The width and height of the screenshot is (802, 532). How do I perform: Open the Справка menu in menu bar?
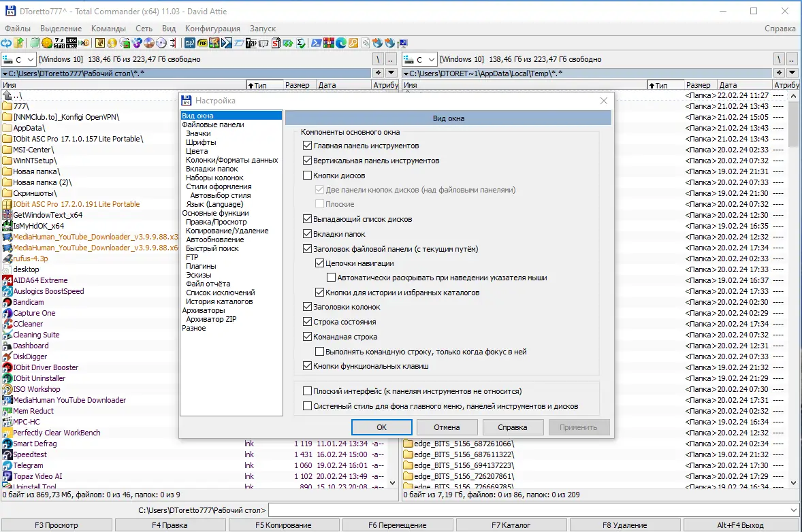pos(780,29)
